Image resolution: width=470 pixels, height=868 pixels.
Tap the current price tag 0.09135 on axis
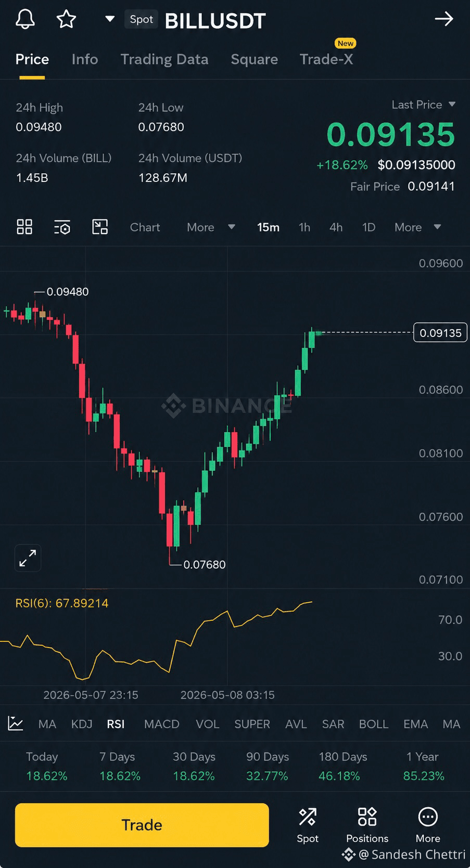(440, 333)
